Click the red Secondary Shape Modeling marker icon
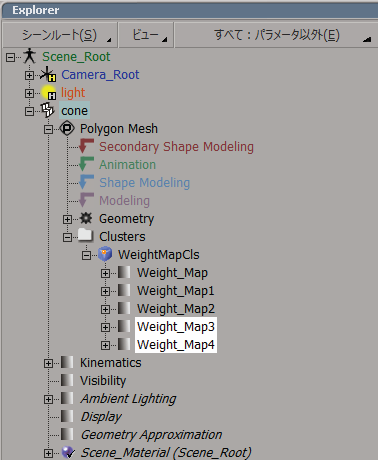Image resolution: width=378 pixels, height=460 pixels. 86,146
